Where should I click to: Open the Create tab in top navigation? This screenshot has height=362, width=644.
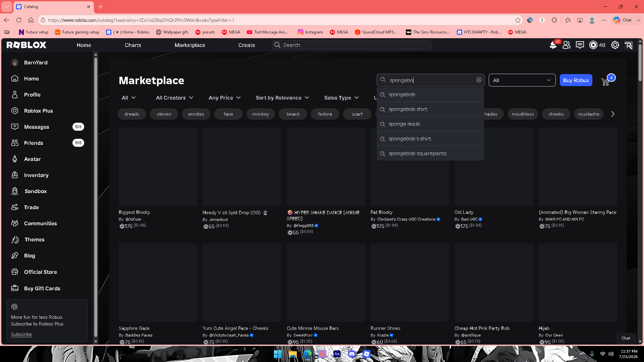pyautogui.click(x=247, y=45)
